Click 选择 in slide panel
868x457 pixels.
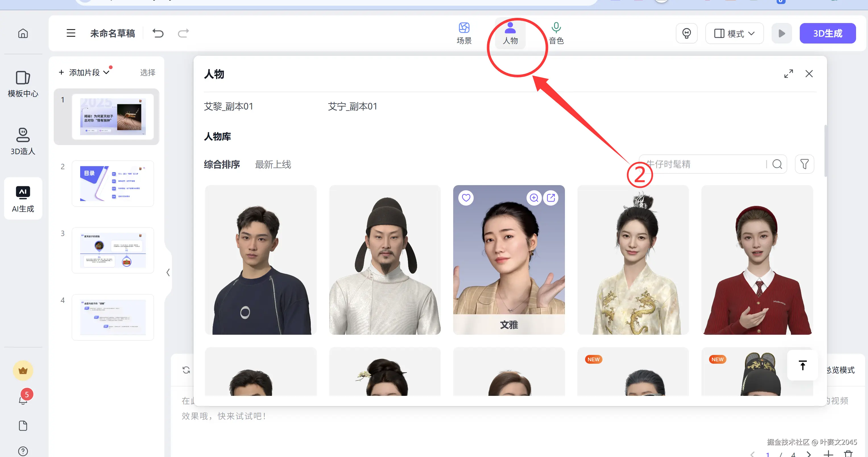click(x=148, y=73)
